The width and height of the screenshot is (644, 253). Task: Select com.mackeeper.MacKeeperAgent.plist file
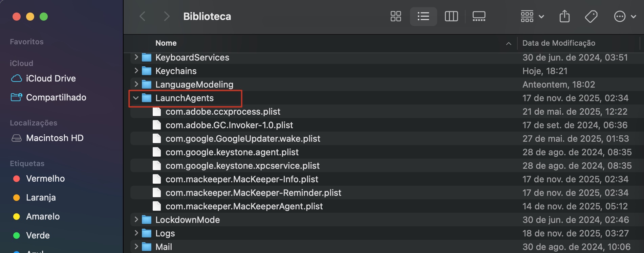click(244, 206)
